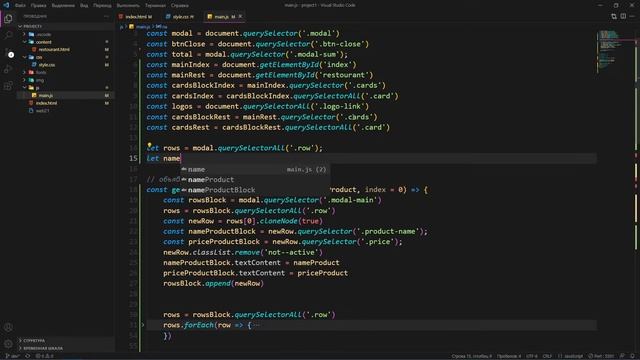Unfold the collapsed forEach block arrow
Image resolution: width=640 pixels, height=360 pixels.
click(x=143, y=325)
